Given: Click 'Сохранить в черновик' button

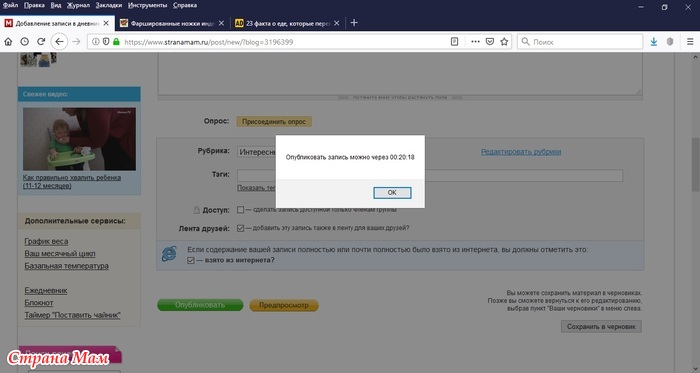Looking at the screenshot, I should [x=601, y=327].
